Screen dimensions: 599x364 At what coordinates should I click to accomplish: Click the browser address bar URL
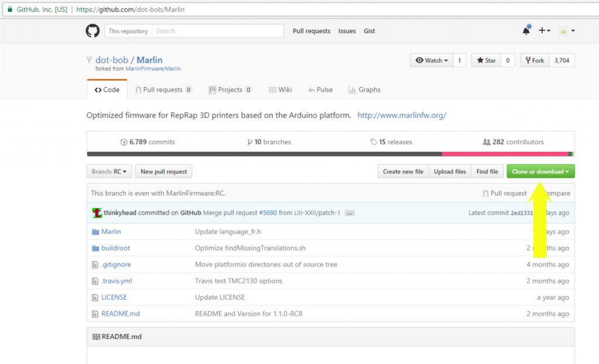click(x=130, y=9)
